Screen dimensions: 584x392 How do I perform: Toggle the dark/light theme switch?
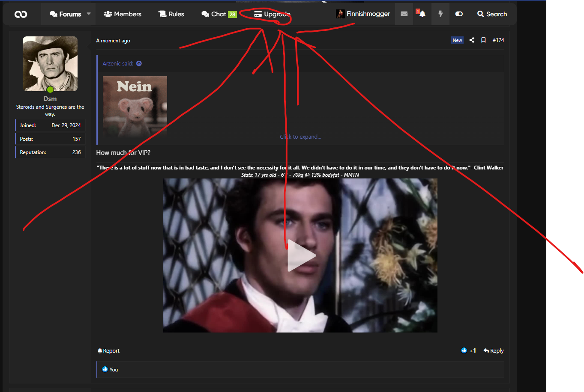click(x=459, y=14)
